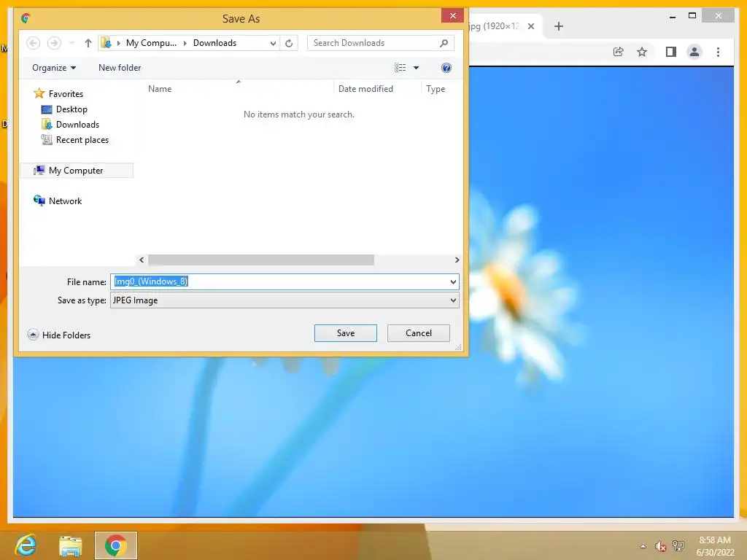Click horizontal scrollbar right arrow
Image resolution: width=747 pixels, height=560 pixels.
pyautogui.click(x=457, y=260)
